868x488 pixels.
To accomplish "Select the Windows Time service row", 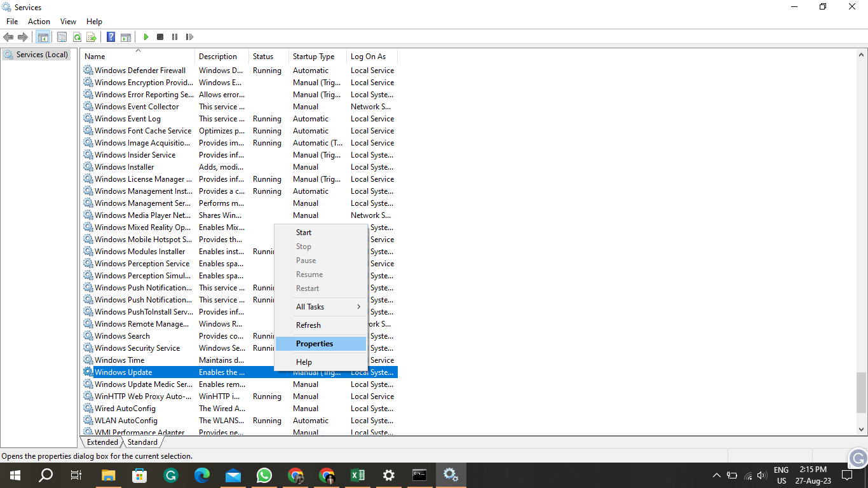I will [239, 360].
